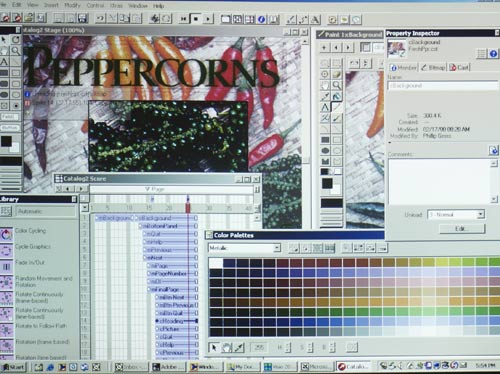Select the Text tool in Paint window
500x374 pixels.
[325, 107]
